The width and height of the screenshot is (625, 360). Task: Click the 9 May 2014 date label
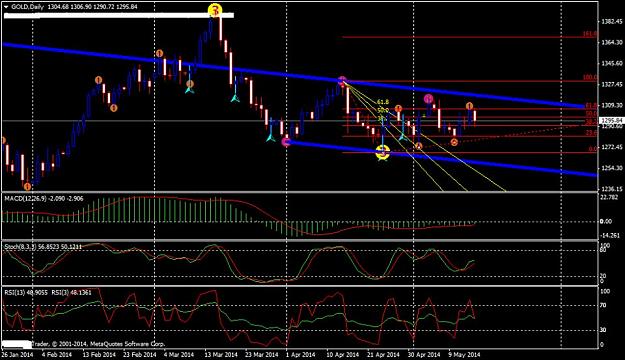click(464, 354)
